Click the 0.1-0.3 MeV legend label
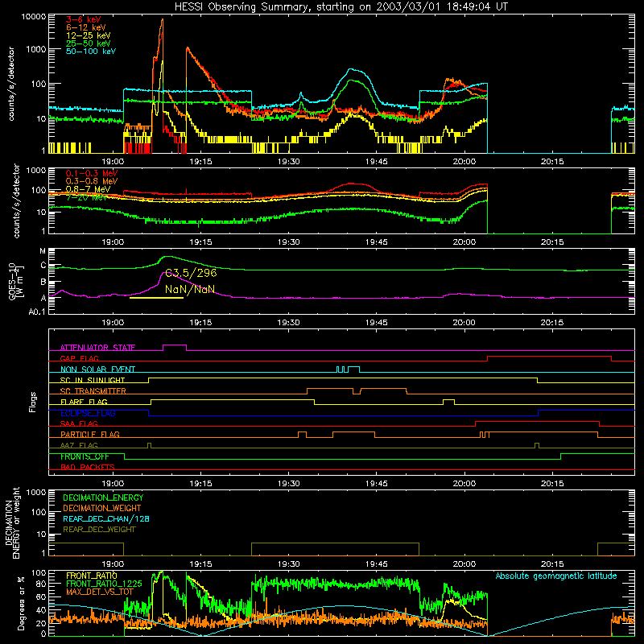 [92, 173]
